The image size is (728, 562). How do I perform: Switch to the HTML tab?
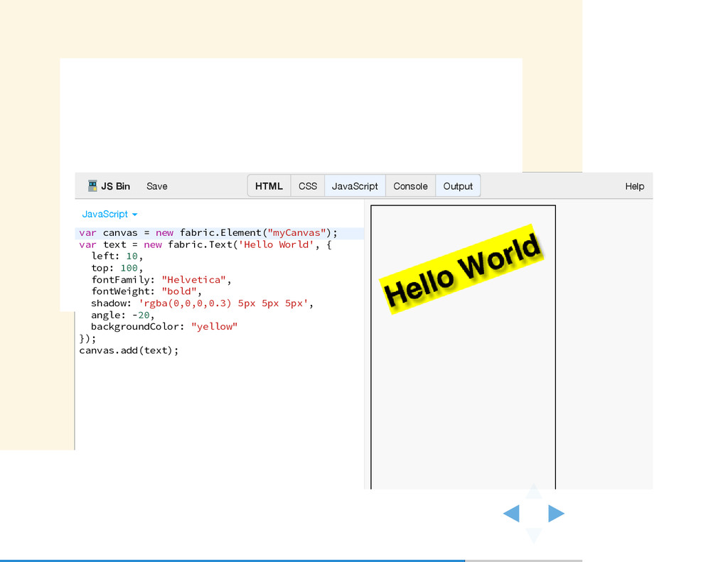pos(269,185)
